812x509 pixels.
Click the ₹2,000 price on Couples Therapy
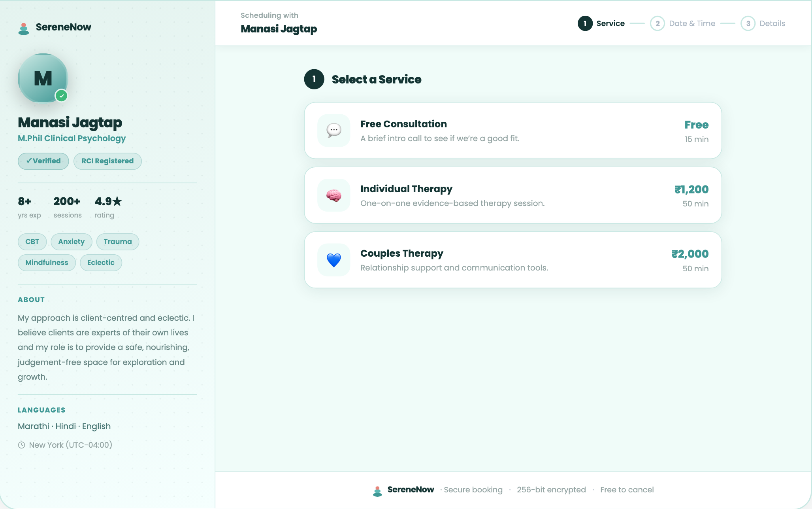(690, 254)
